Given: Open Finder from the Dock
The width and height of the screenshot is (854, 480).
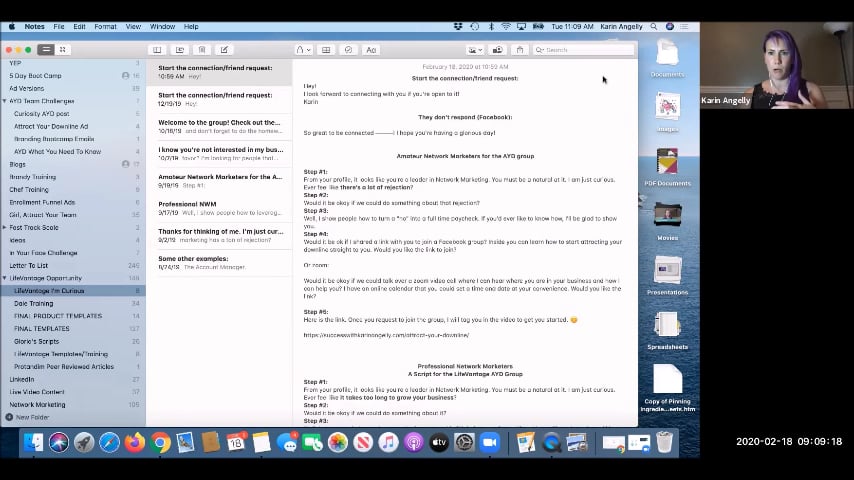Looking at the screenshot, I should click(33, 442).
